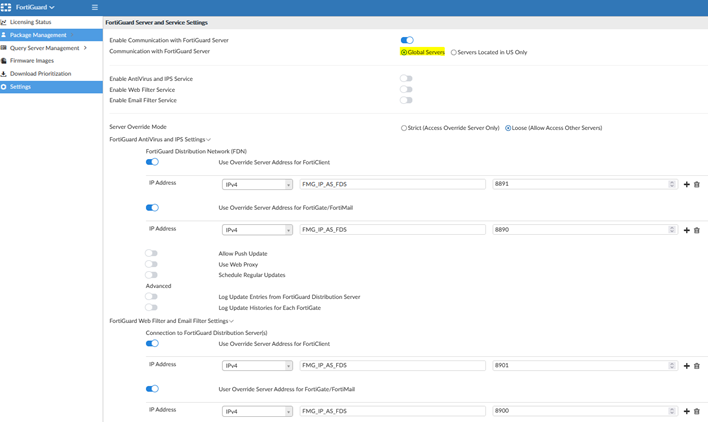The width and height of the screenshot is (708, 422).
Task: Click Query Server Management icon
Action: click(x=4, y=48)
